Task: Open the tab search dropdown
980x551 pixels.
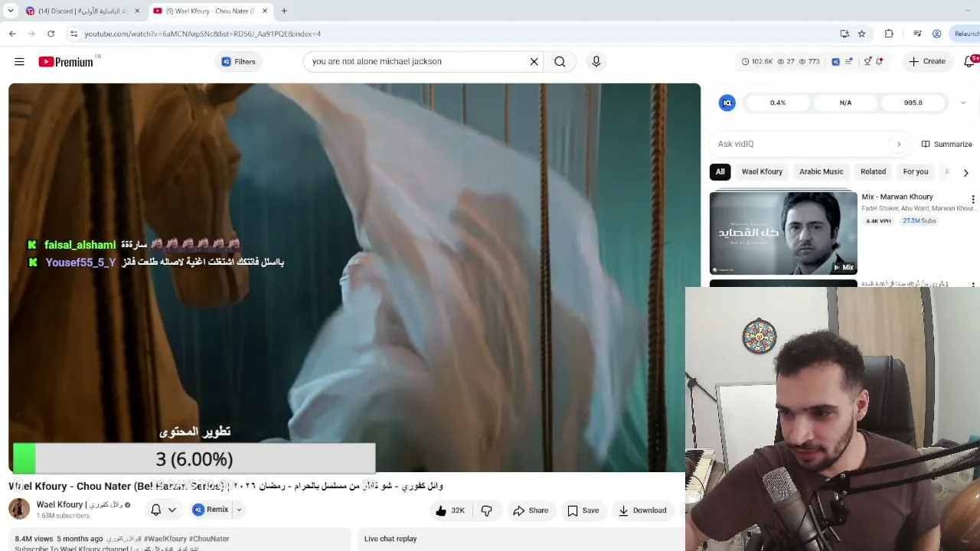Action: coord(11,11)
